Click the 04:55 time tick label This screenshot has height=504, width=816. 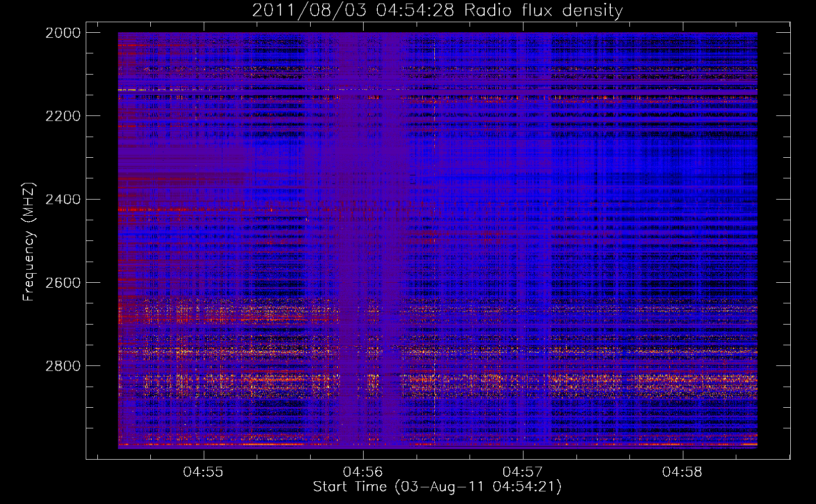[x=203, y=472]
